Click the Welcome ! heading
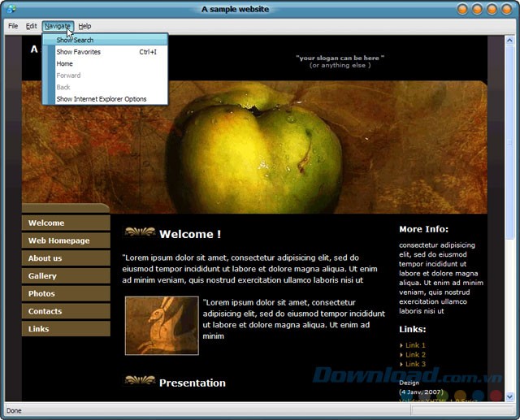520x420 pixels. 190,234
